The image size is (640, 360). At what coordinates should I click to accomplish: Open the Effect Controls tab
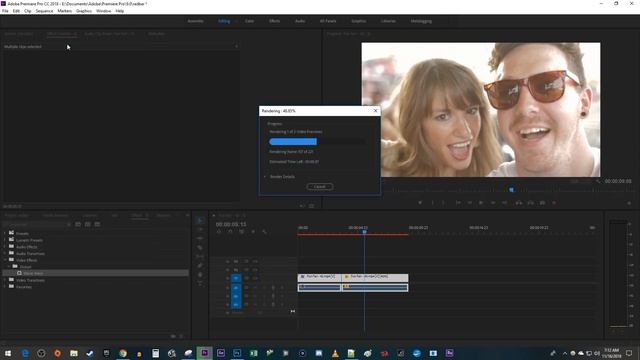pos(61,34)
